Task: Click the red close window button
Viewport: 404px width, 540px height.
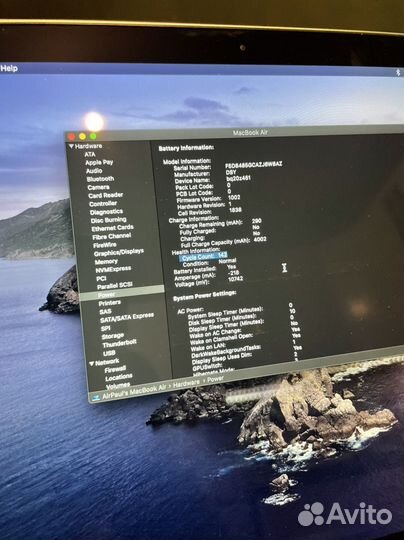Action: pyautogui.click(x=72, y=136)
